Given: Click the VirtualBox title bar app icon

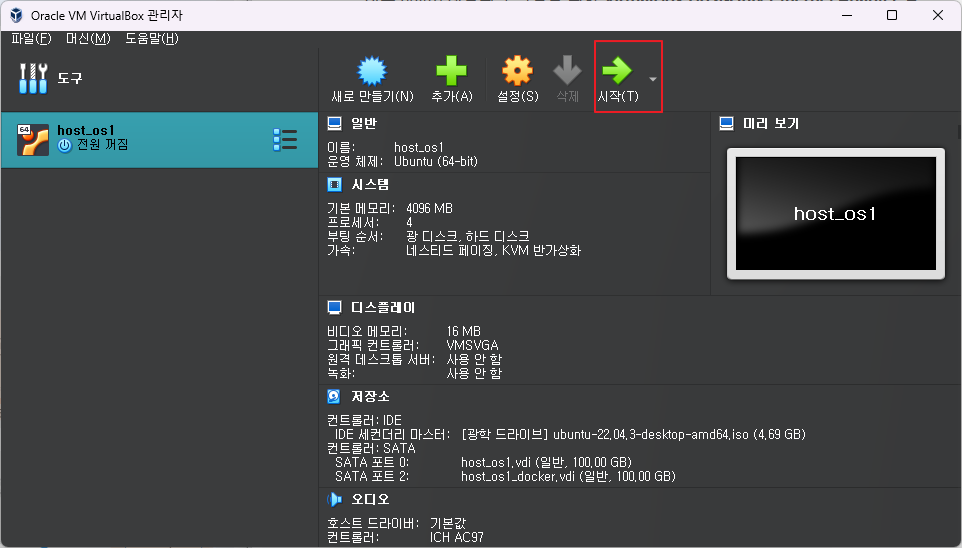Looking at the screenshot, I should pyautogui.click(x=17, y=15).
